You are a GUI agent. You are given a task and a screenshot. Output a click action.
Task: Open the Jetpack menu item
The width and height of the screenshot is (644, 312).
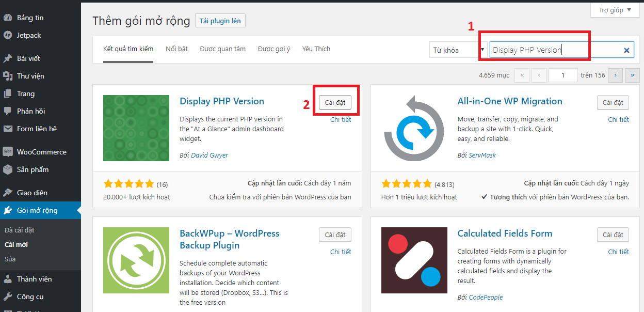40,35
